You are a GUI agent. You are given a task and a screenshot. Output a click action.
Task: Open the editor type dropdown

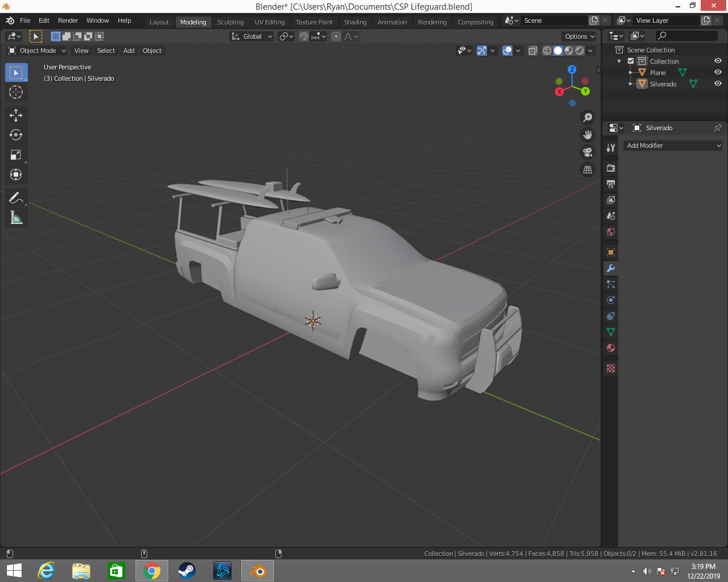14,36
